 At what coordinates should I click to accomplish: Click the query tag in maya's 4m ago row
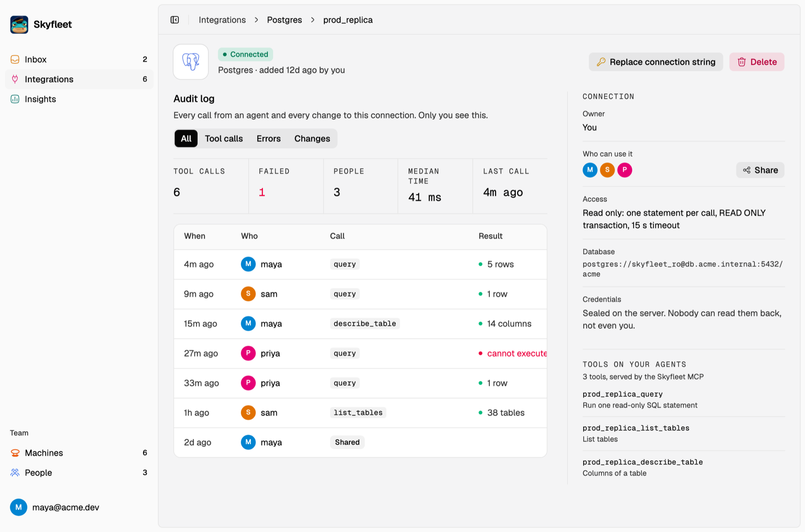[x=345, y=264]
